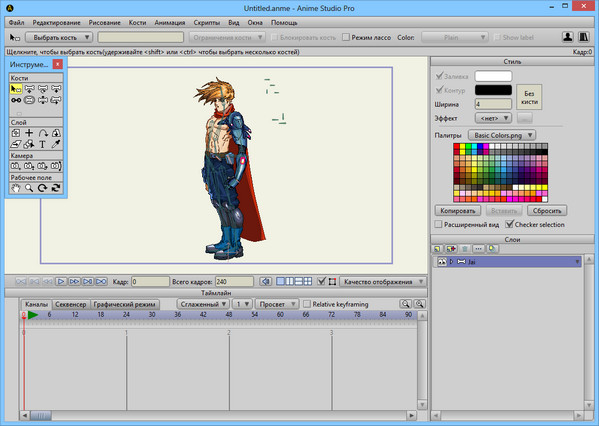Click the Всего кадров field showing 240
This screenshot has height=426, width=599.
[x=234, y=282]
